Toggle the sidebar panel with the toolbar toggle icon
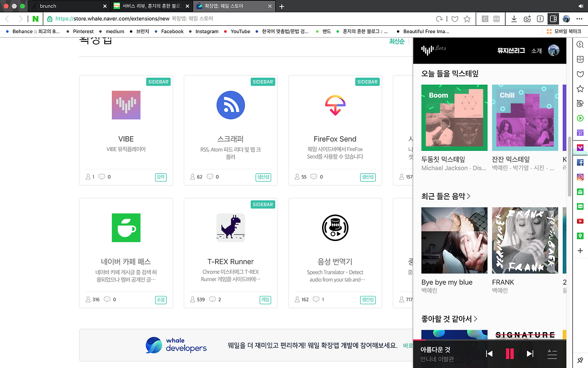This screenshot has width=588, height=368. pos(553,19)
